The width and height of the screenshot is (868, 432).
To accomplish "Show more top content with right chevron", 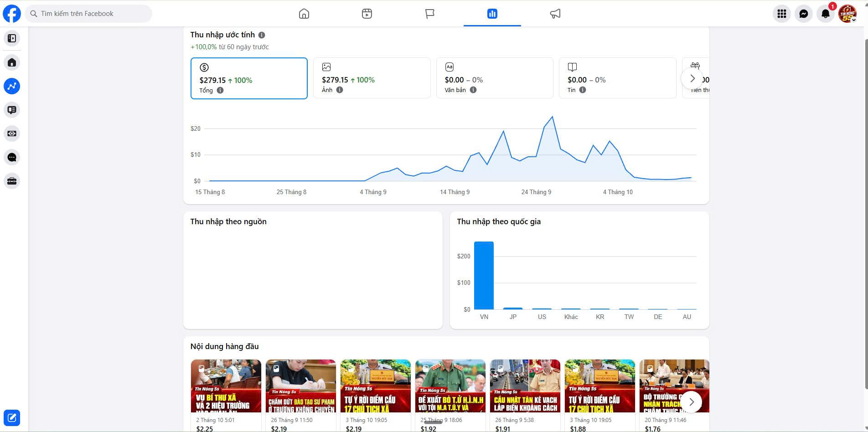I will pyautogui.click(x=691, y=402).
